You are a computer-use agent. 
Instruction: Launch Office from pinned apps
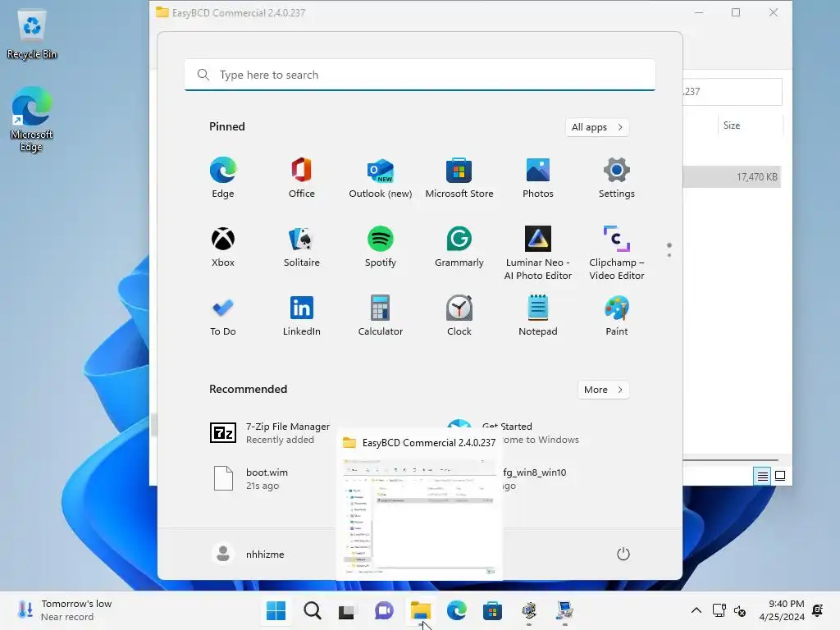click(302, 178)
